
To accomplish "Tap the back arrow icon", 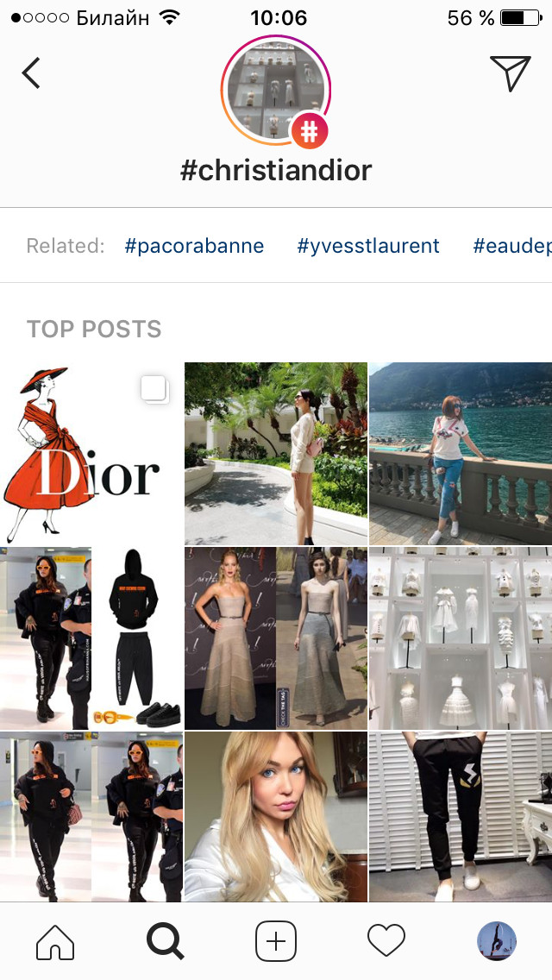I will pos(31,73).
